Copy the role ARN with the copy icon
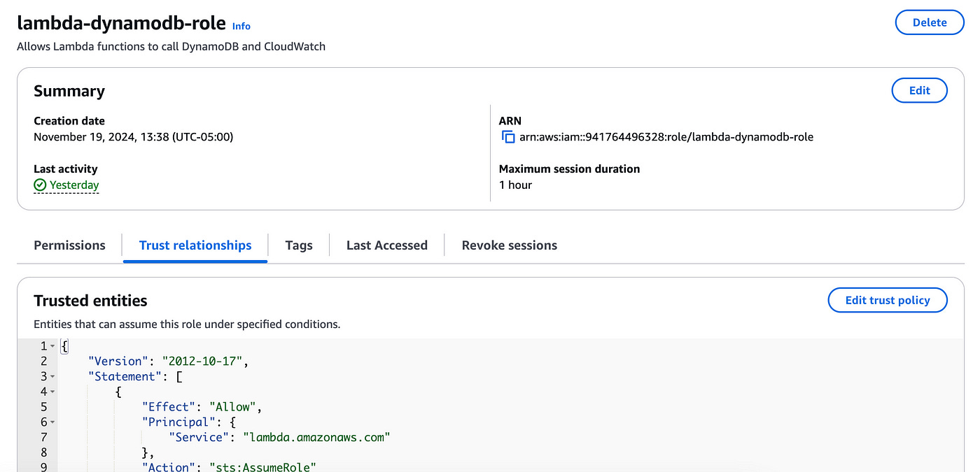 [509, 137]
